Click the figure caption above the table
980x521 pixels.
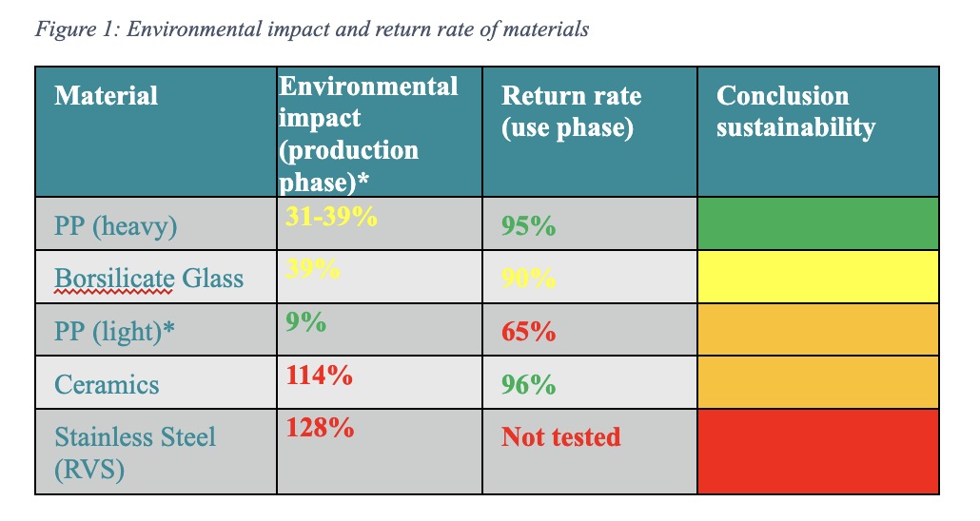312,29
